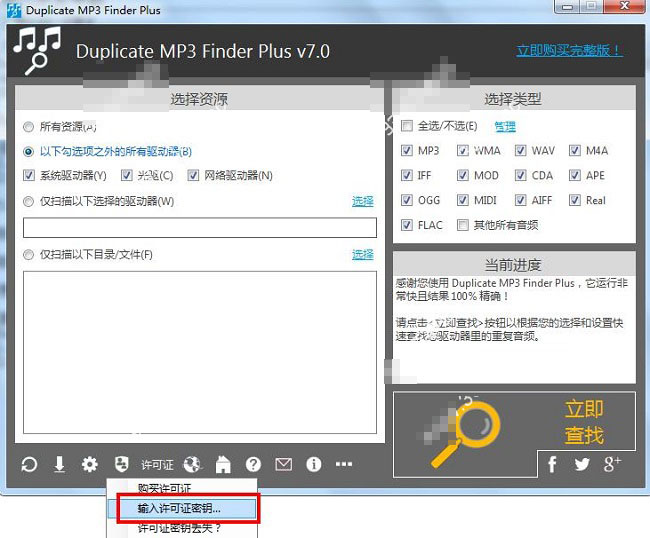This screenshot has width=650, height=538.
Task: Select 以下勾选项之外的所有驱动器 radio option
Action: [x=28, y=152]
